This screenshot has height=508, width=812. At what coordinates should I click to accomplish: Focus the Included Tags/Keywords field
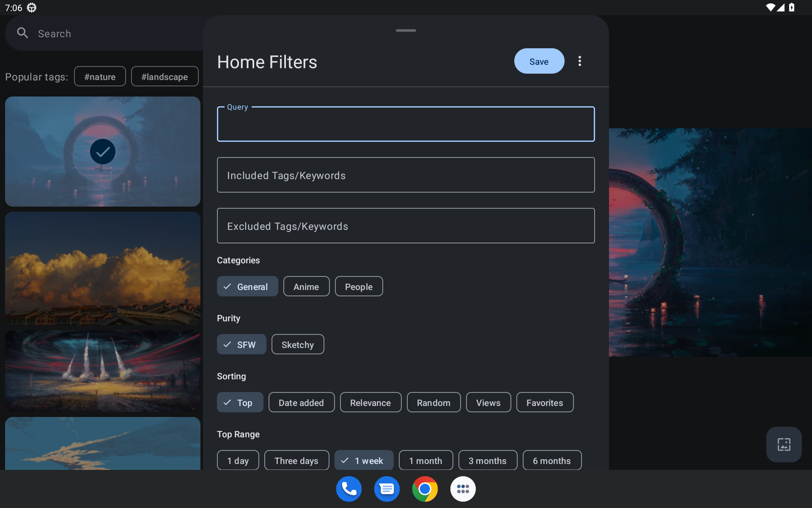(x=406, y=175)
